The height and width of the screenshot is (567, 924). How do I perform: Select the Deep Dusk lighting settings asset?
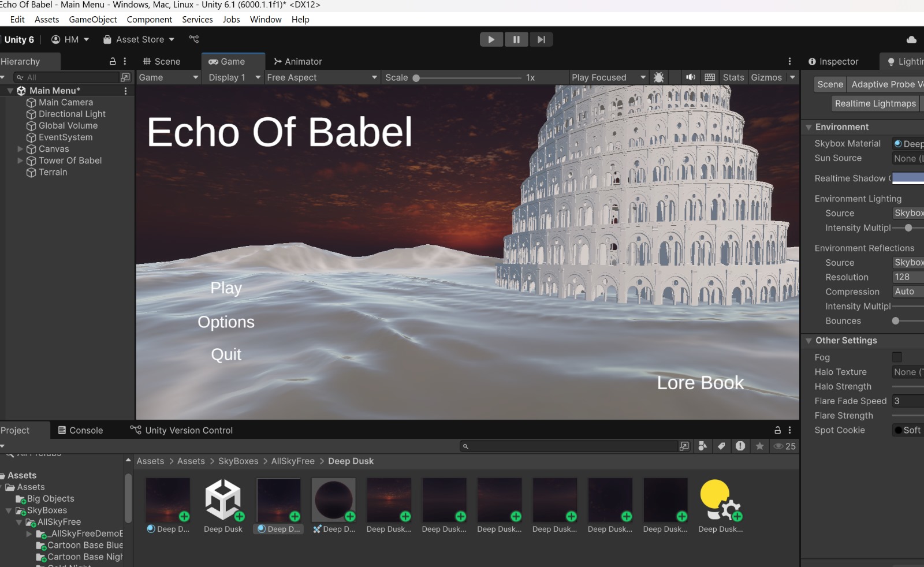pos(721,506)
